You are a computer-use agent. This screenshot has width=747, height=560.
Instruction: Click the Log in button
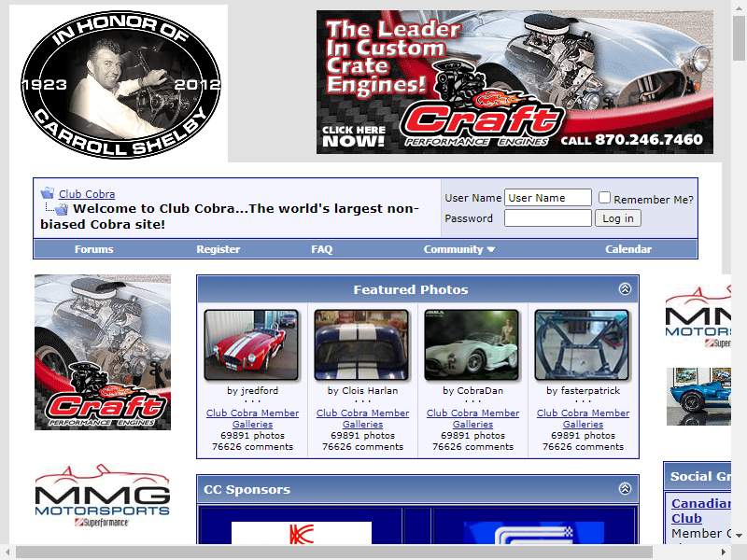click(618, 218)
